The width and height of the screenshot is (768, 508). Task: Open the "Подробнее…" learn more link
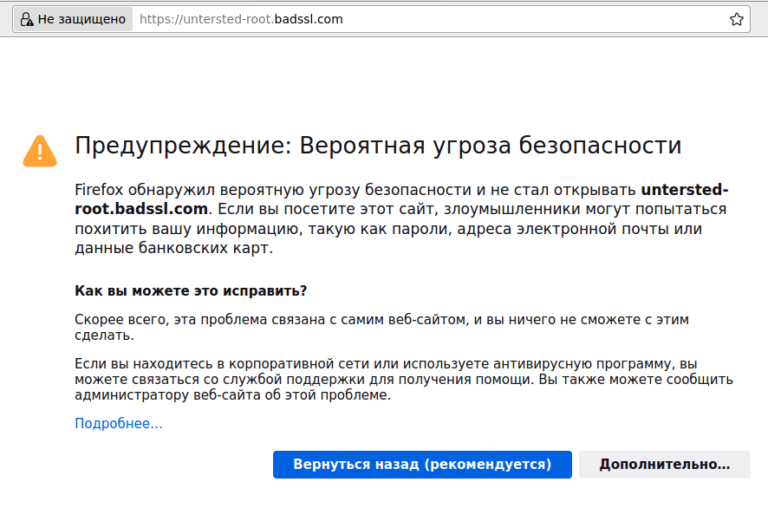[118, 424]
